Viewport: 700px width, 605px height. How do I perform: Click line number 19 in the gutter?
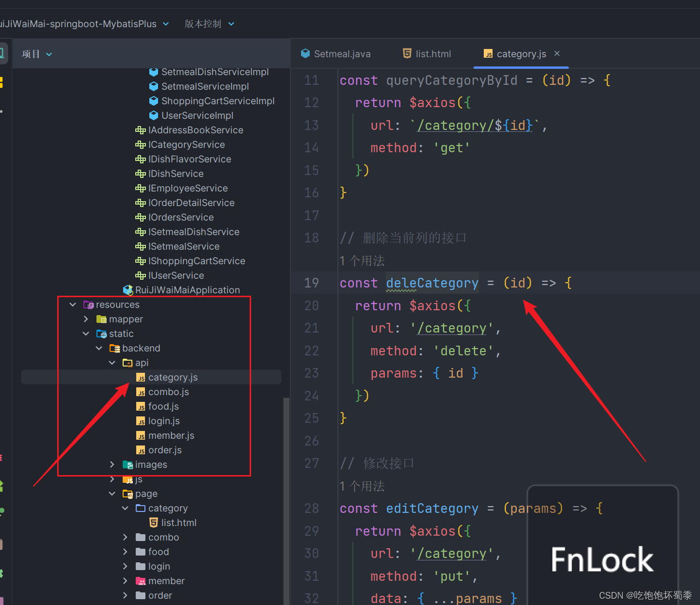click(312, 283)
